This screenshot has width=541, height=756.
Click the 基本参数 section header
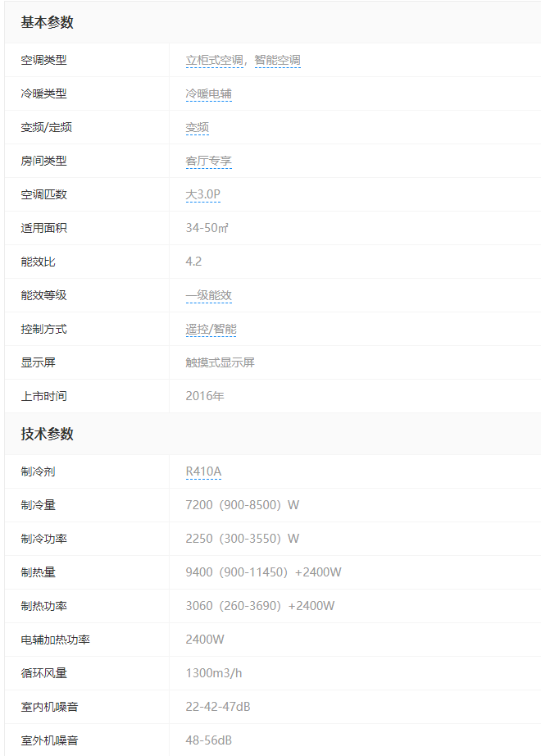(47, 22)
